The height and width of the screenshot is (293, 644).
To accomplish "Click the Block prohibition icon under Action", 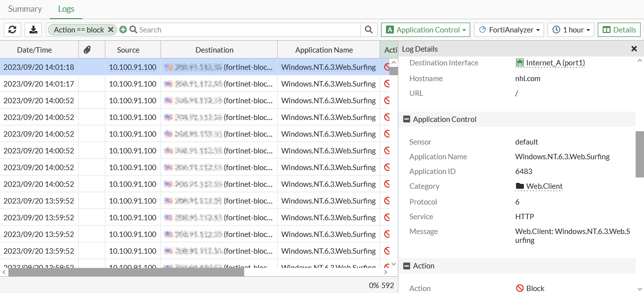I will (520, 288).
